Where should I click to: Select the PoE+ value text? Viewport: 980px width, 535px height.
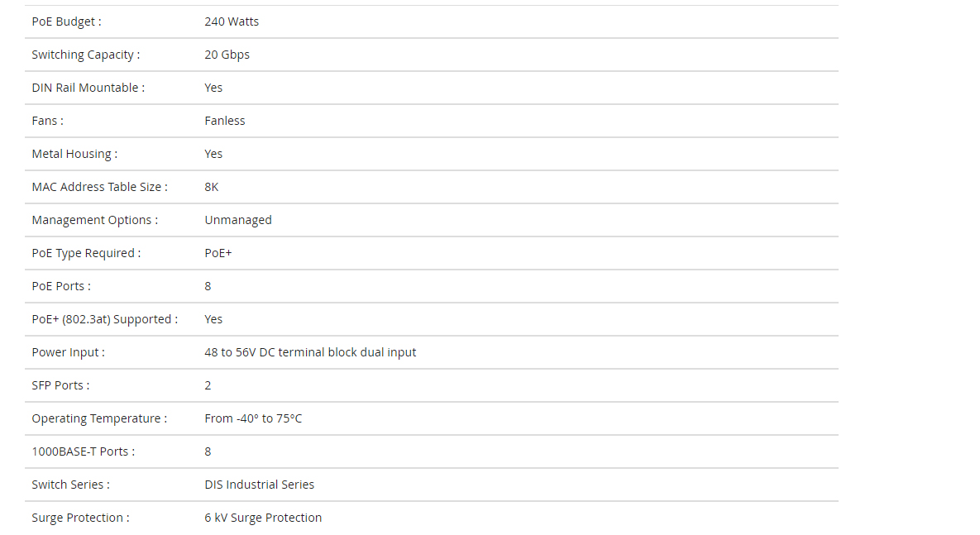click(x=218, y=253)
